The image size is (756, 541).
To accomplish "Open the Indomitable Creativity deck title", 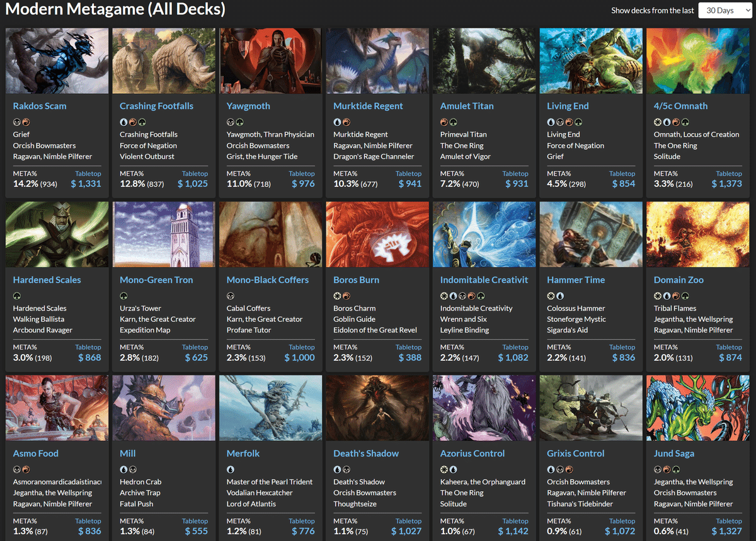I will (x=484, y=280).
